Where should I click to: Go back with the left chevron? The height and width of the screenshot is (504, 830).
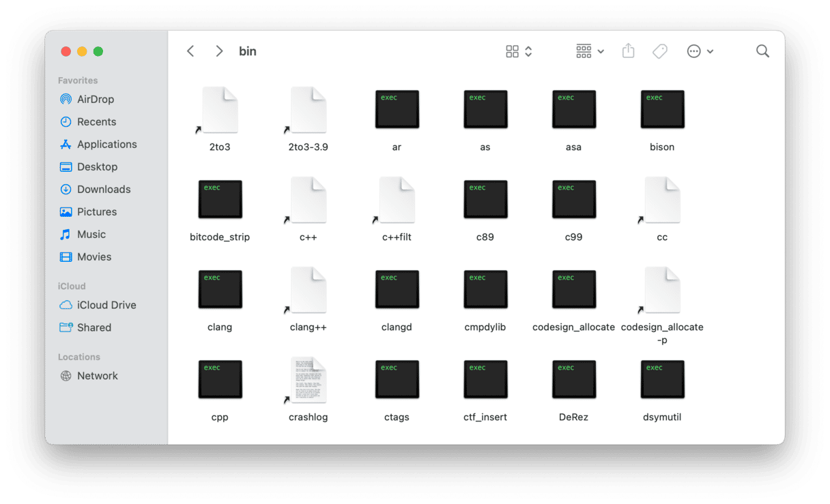190,51
